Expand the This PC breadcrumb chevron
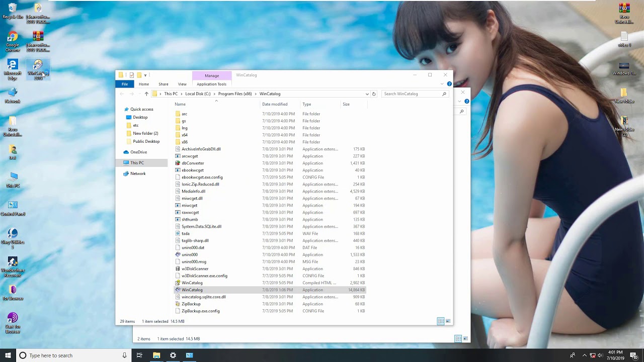Image resolution: width=644 pixels, height=362 pixels. pyautogui.click(x=182, y=94)
